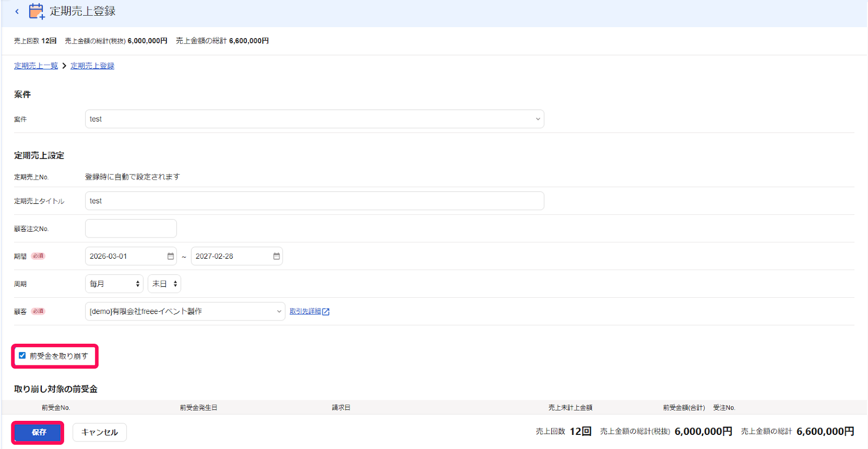Open the 取引先詳細 link
The height and width of the screenshot is (449, 868).
pos(305,311)
